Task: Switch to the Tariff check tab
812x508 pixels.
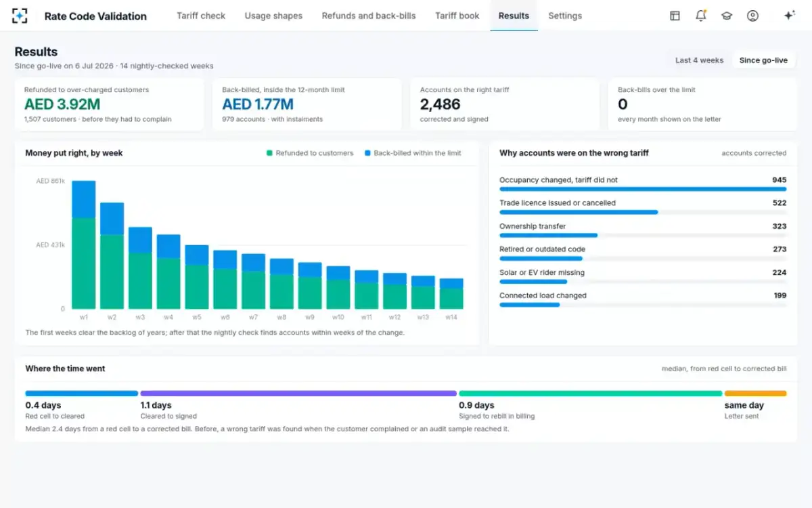Action: coord(201,16)
